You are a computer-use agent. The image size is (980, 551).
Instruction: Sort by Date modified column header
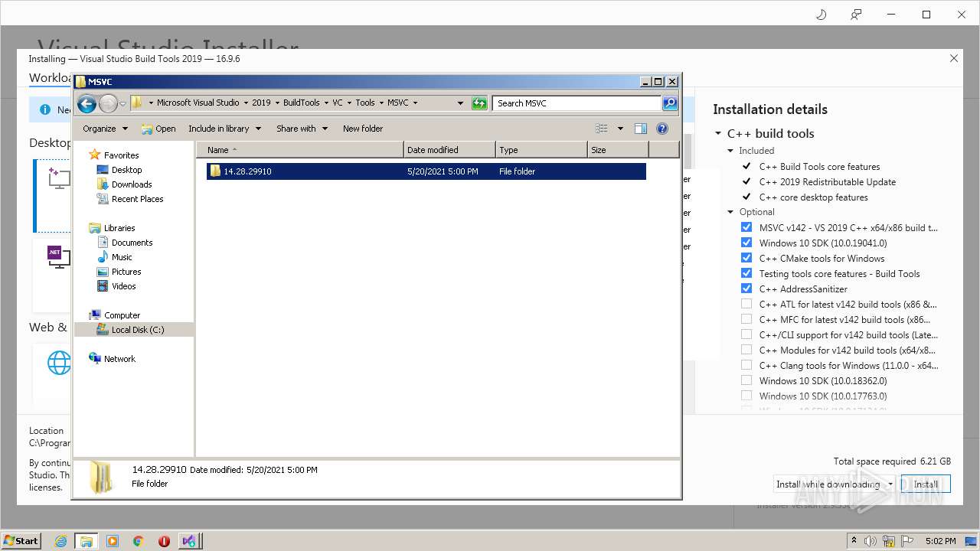449,150
